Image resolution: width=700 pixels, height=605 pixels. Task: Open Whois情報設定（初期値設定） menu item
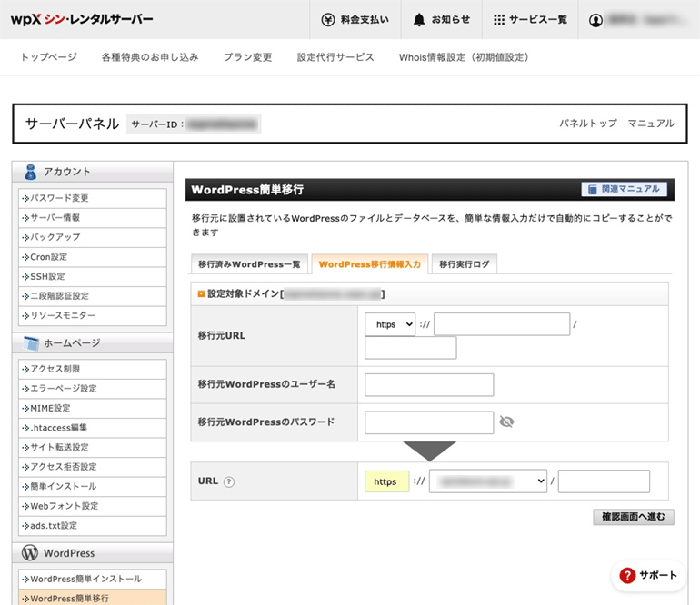tap(464, 57)
